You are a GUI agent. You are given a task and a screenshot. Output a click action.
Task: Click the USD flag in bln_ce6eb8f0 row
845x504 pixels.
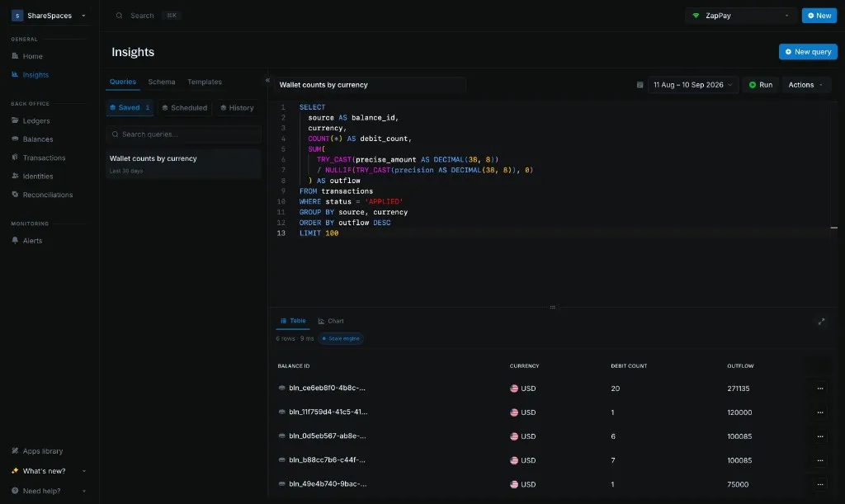pos(514,389)
